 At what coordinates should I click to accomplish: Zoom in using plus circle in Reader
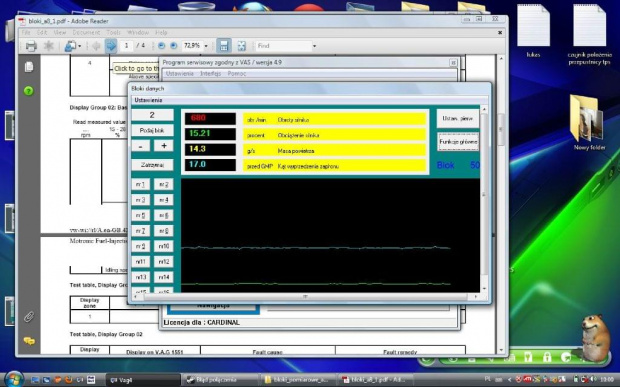coord(174,46)
